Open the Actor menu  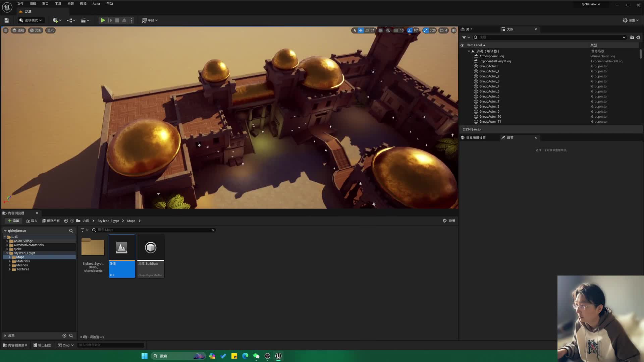[96, 4]
